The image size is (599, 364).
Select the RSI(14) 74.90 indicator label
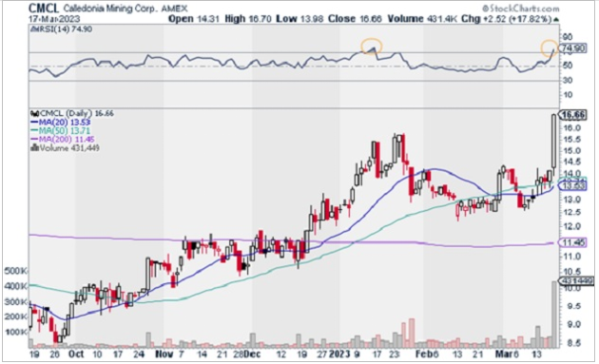pyautogui.click(x=62, y=29)
